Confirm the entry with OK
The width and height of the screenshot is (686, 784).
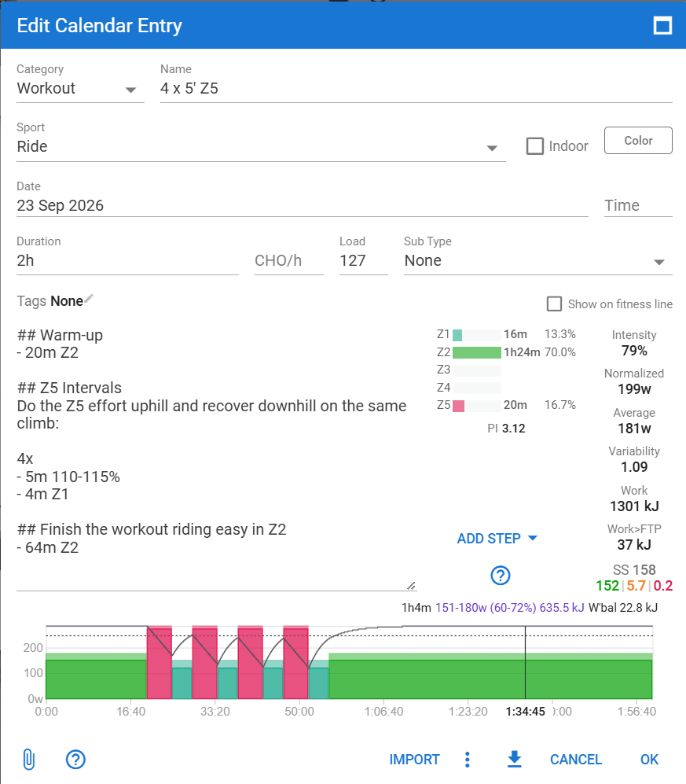coord(649,760)
